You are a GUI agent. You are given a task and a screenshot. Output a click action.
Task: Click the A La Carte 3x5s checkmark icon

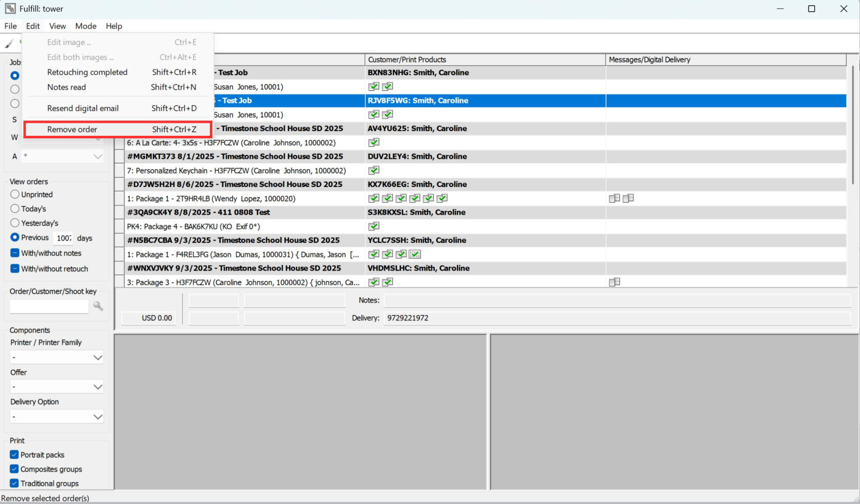coord(374,142)
